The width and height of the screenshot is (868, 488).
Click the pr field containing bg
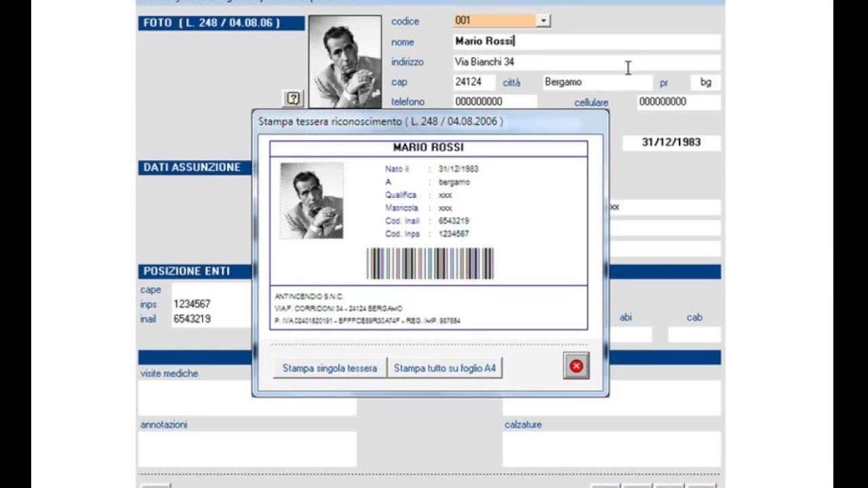(x=706, y=82)
